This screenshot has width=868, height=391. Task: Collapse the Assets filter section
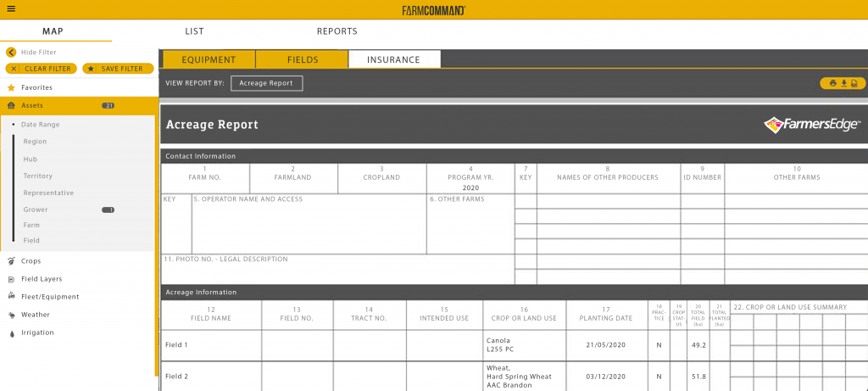click(77, 105)
